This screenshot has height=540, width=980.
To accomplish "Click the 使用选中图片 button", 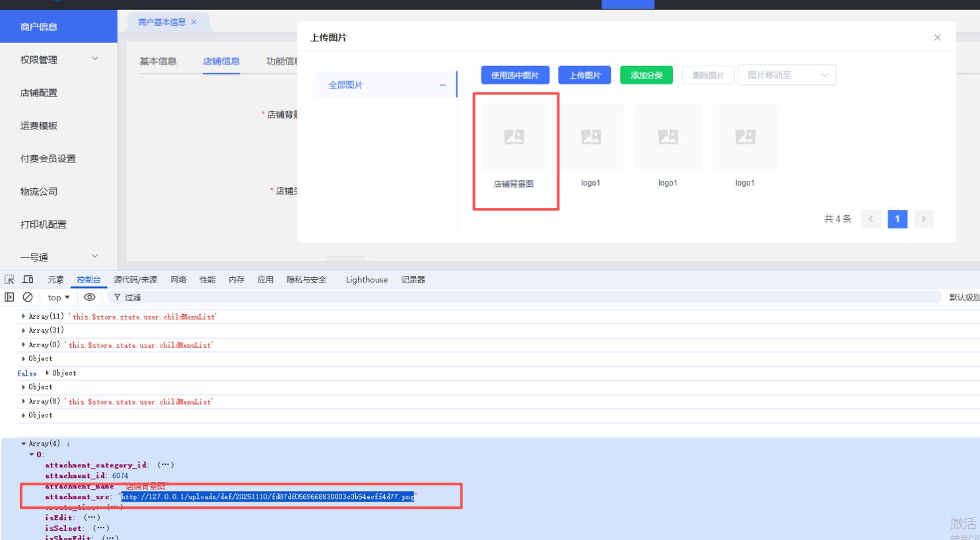I will click(515, 75).
